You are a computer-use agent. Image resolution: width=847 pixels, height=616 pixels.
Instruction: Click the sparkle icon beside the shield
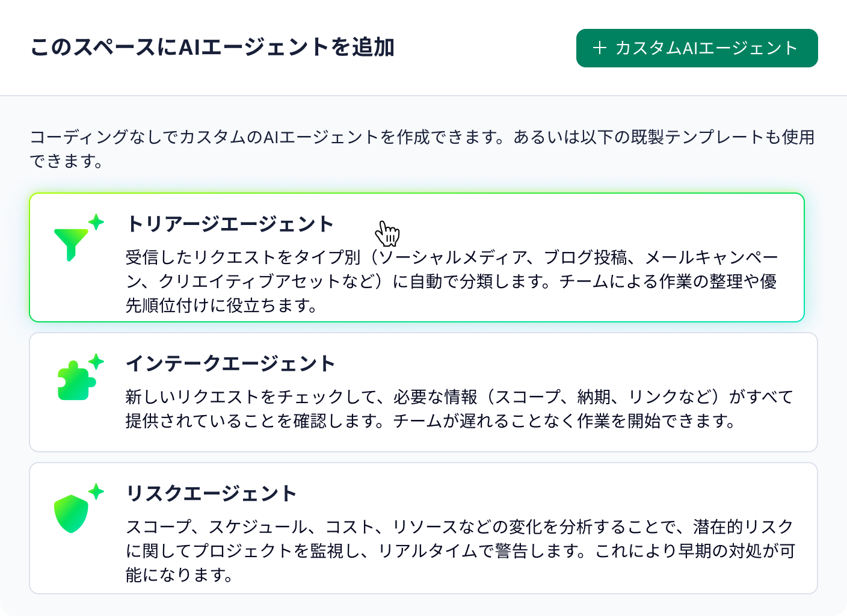point(95,490)
